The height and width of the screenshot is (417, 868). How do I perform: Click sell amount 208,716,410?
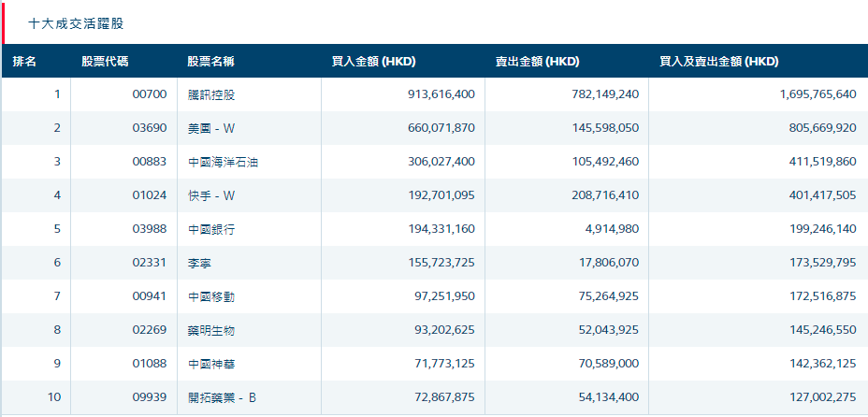(605, 195)
